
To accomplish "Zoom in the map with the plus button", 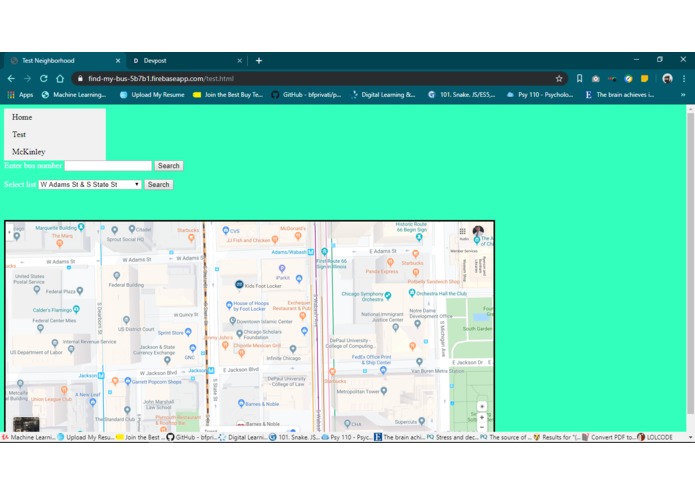I will pyautogui.click(x=482, y=417).
